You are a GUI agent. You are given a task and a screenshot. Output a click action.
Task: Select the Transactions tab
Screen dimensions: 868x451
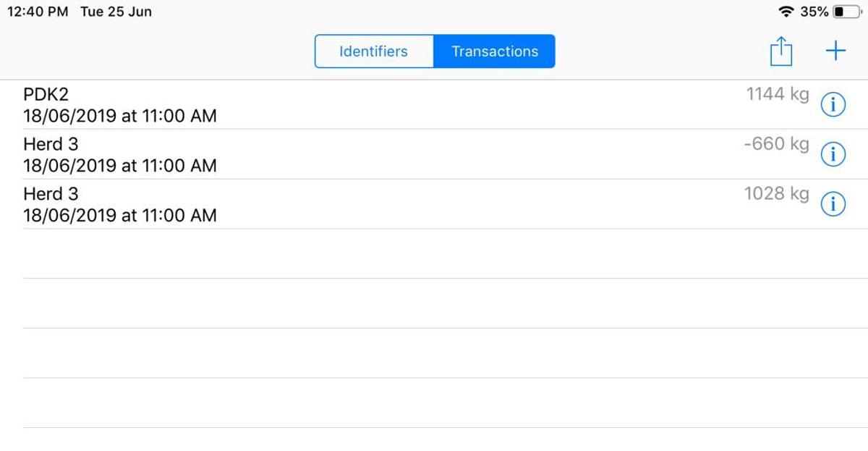point(495,51)
